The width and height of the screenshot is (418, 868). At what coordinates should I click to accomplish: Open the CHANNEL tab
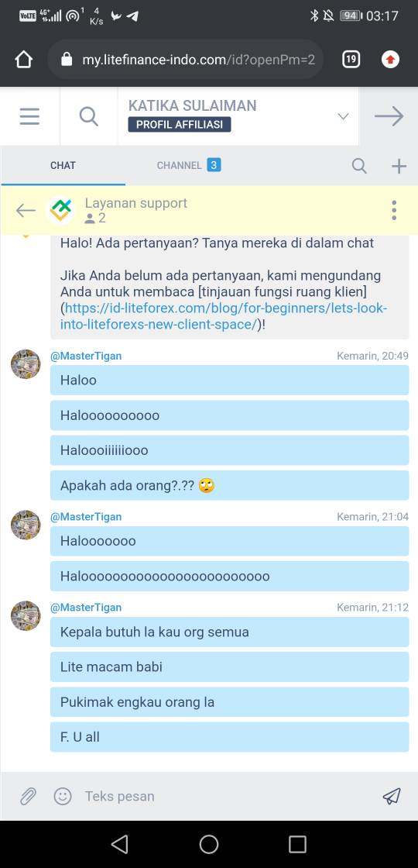pyautogui.click(x=188, y=166)
